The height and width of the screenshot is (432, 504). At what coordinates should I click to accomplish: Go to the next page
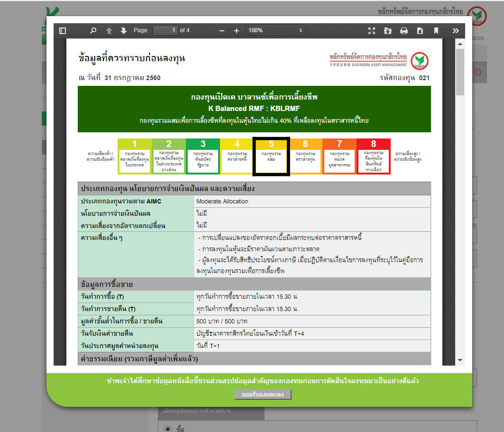click(x=123, y=30)
